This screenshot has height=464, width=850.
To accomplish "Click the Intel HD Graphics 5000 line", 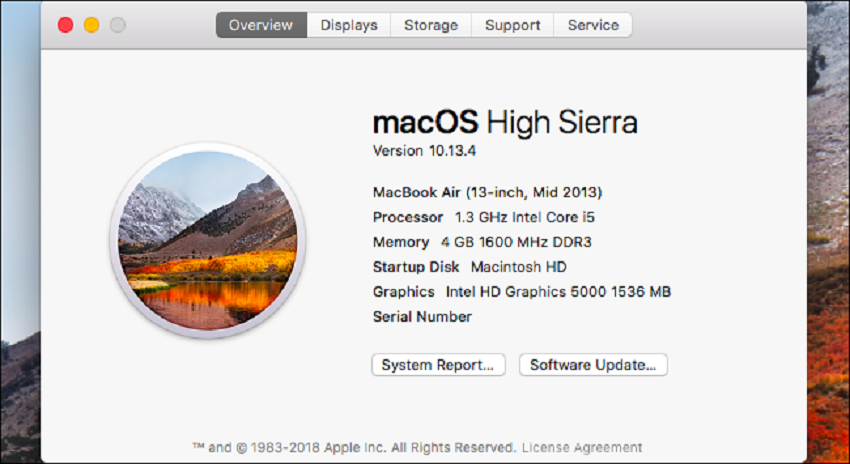I will (521, 292).
